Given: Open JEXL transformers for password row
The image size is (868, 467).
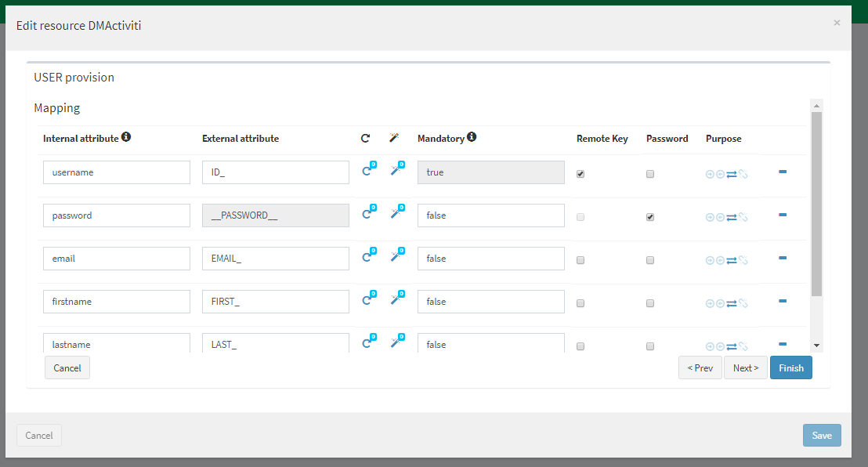Looking at the screenshot, I should coord(369,212).
